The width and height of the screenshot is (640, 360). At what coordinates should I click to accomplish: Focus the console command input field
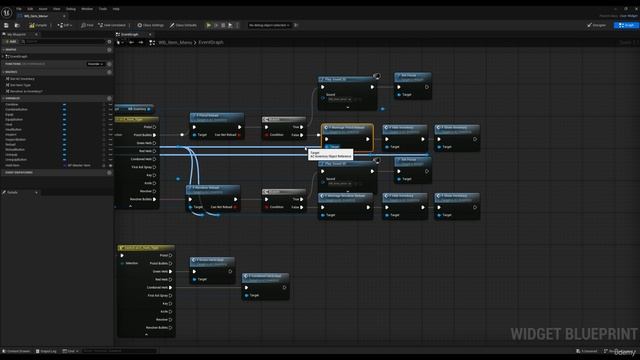point(119,351)
